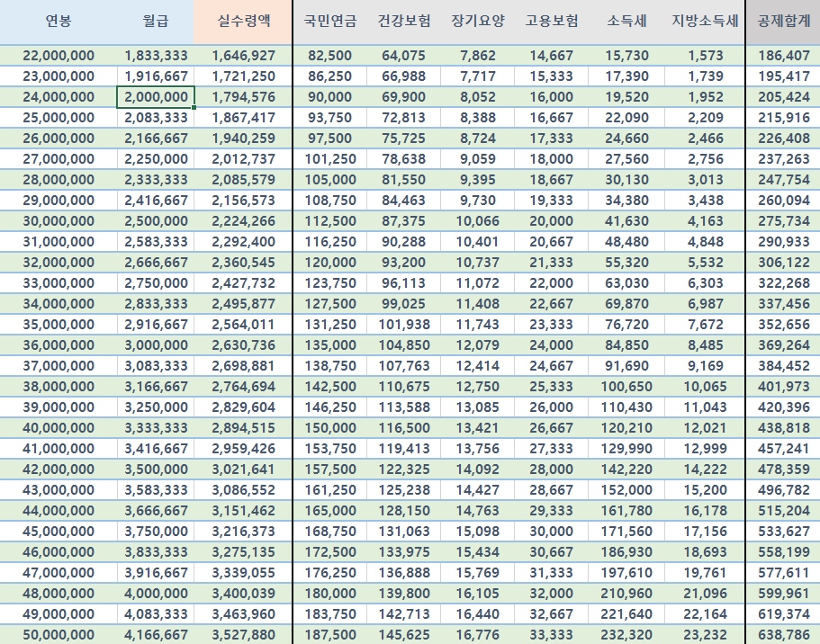Viewport: 820px width, 644px height.
Task: Click local income tax cell 1,952
Action: pyautogui.click(x=705, y=97)
